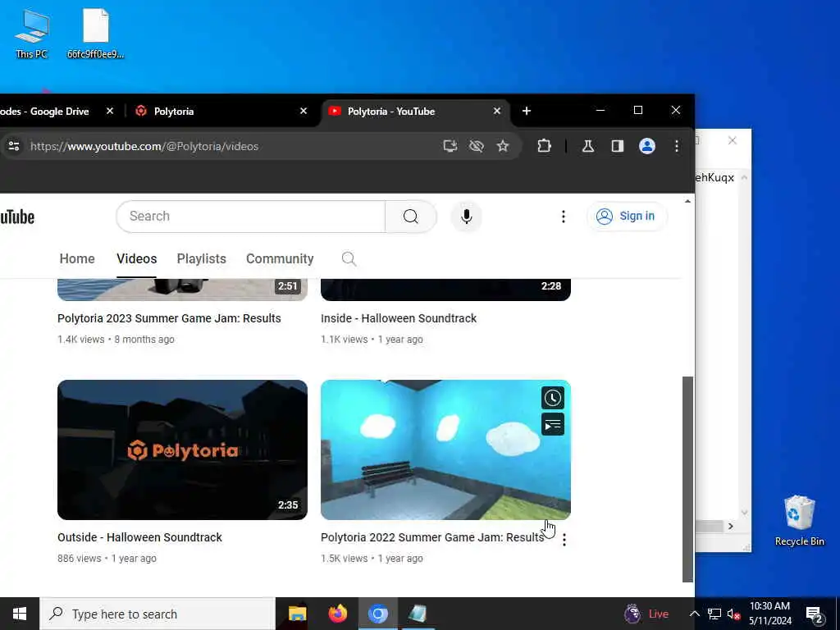The width and height of the screenshot is (840, 630).
Task: Open Firefox from the taskbar
Action: coord(337,614)
